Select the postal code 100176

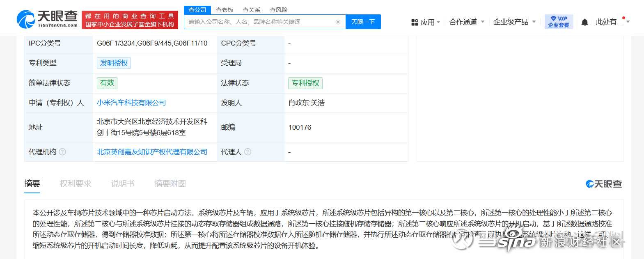pos(300,127)
